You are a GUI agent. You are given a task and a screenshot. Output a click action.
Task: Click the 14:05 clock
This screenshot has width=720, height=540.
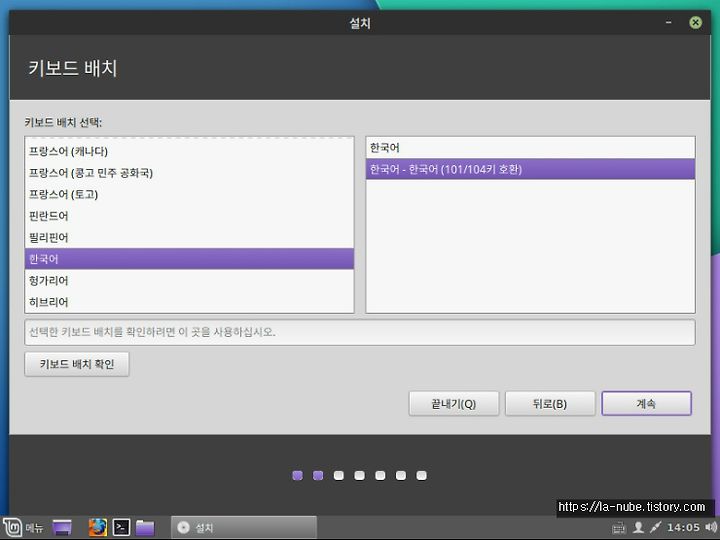683,527
